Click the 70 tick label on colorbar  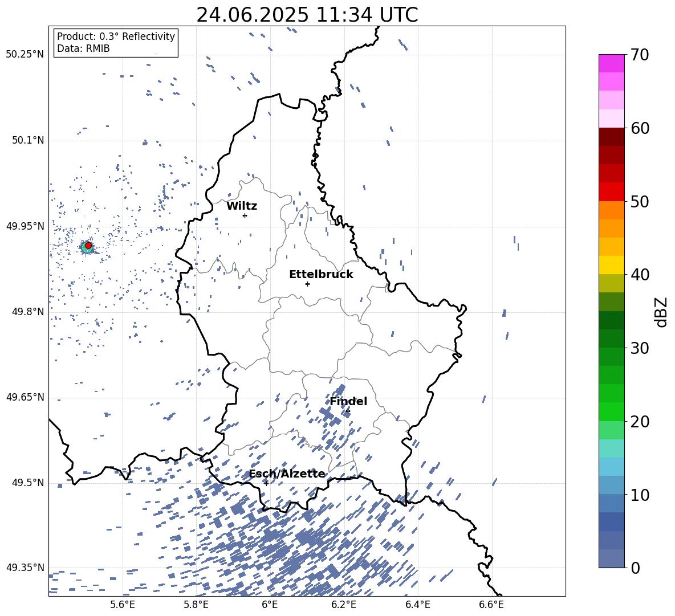pos(640,55)
